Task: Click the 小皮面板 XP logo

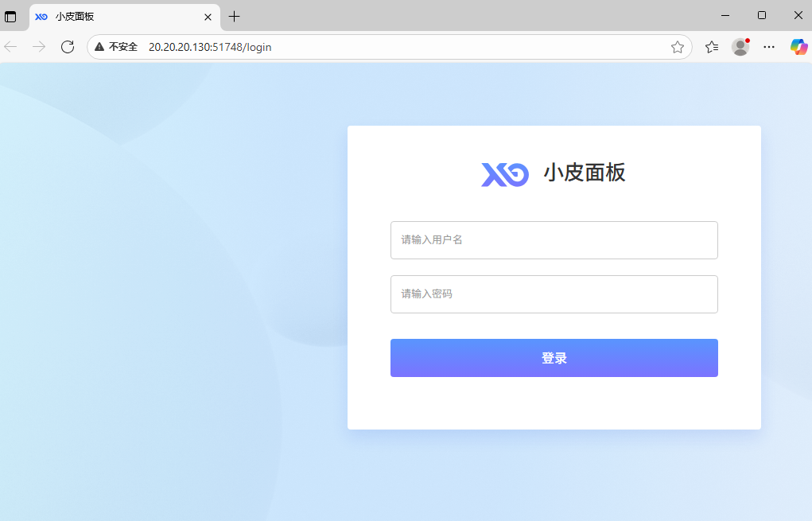Action: tap(505, 174)
